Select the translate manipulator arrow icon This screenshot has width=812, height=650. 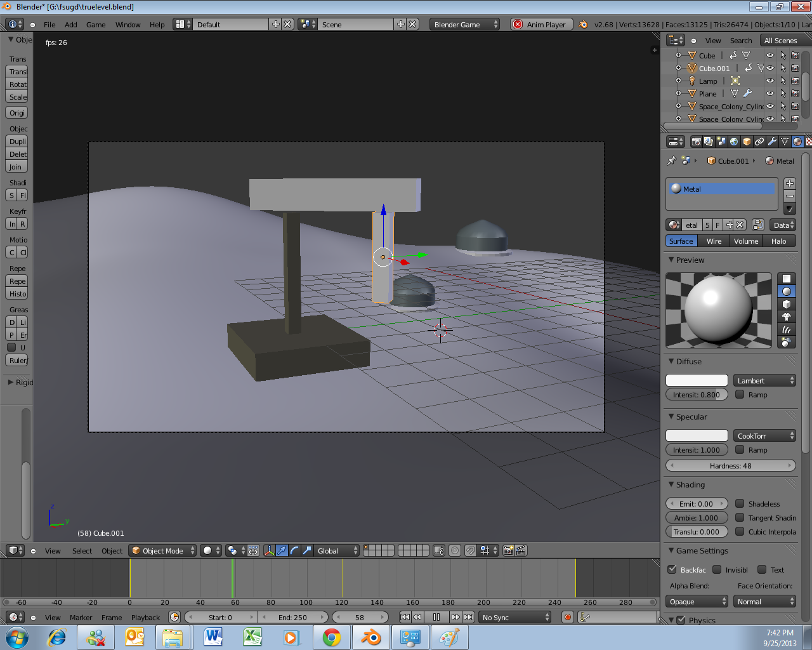pos(282,550)
